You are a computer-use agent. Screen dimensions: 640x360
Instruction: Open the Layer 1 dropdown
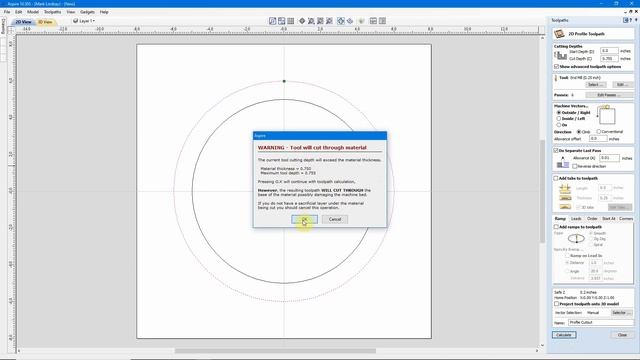point(84,21)
